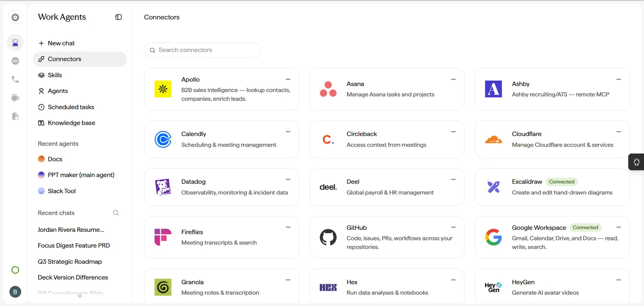This screenshot has height=306, width=644.
Task: Open the Docs recent agent
Action: [80, 159]
